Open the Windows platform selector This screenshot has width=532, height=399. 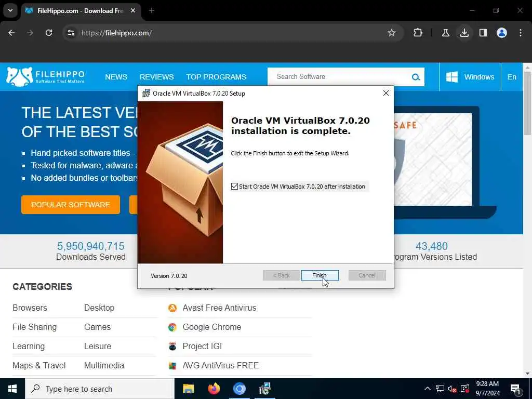(470, 77)
